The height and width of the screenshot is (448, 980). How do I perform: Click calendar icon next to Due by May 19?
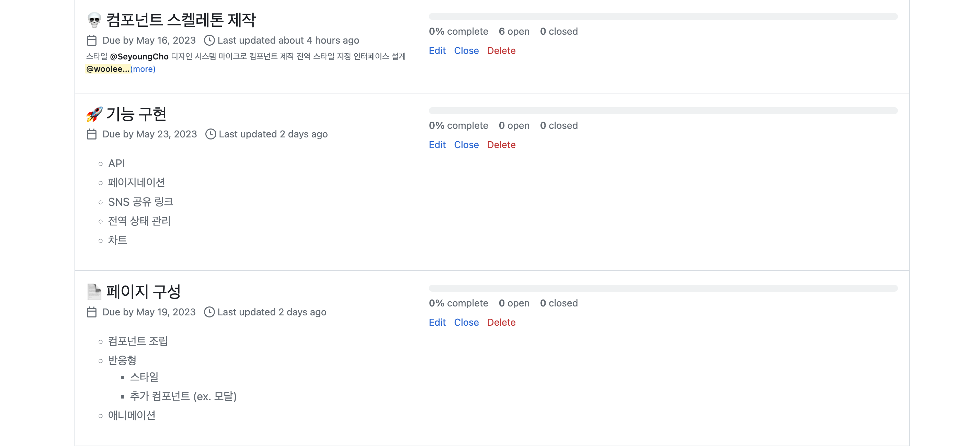click(x=92, y=312)
